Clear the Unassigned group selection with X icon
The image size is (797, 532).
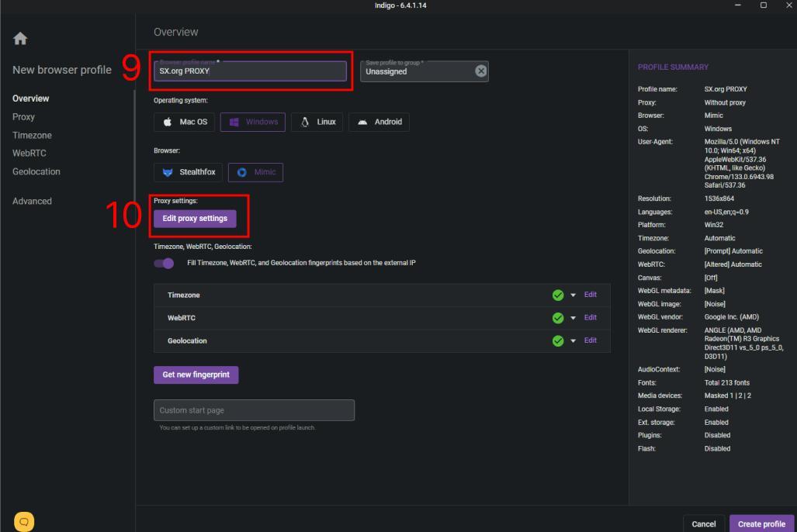[x=480, y=71]
